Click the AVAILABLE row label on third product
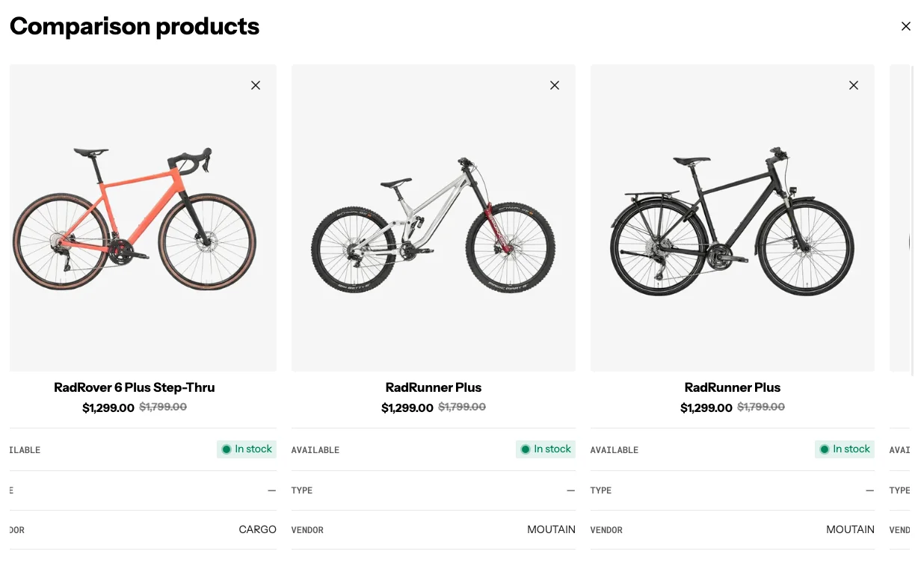 (x=614, y=449)
